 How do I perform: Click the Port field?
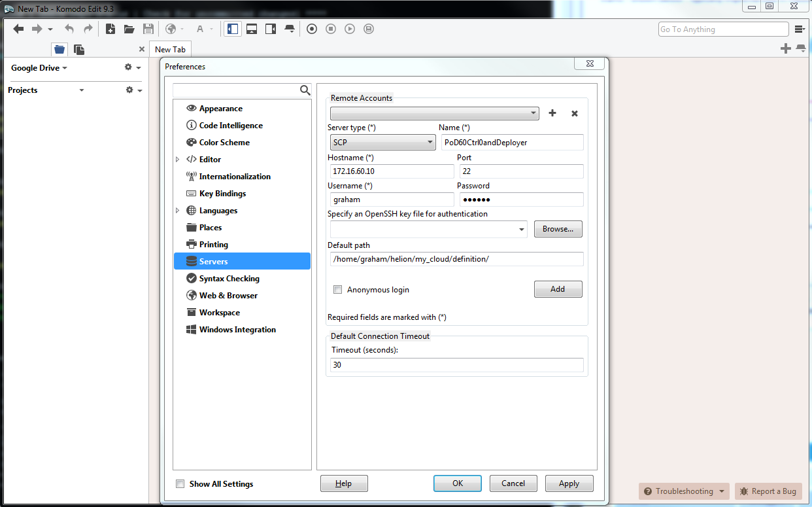coord(521,171)
